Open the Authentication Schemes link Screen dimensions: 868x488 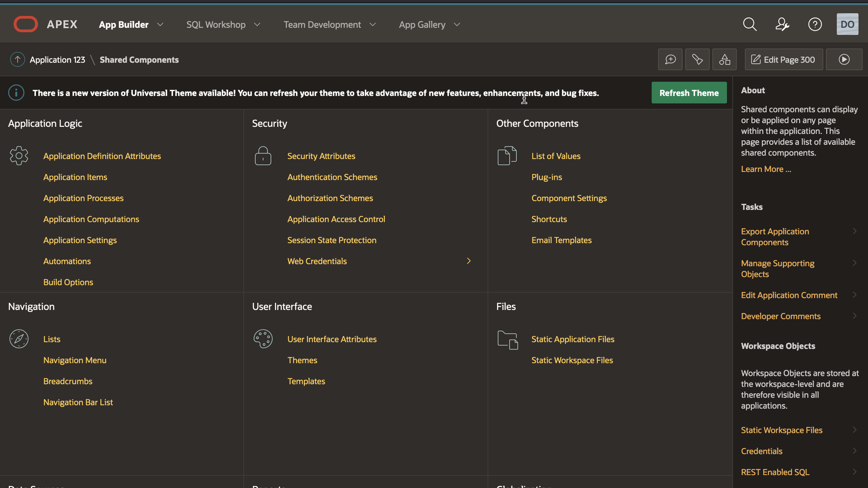click(x=332, y=177)
